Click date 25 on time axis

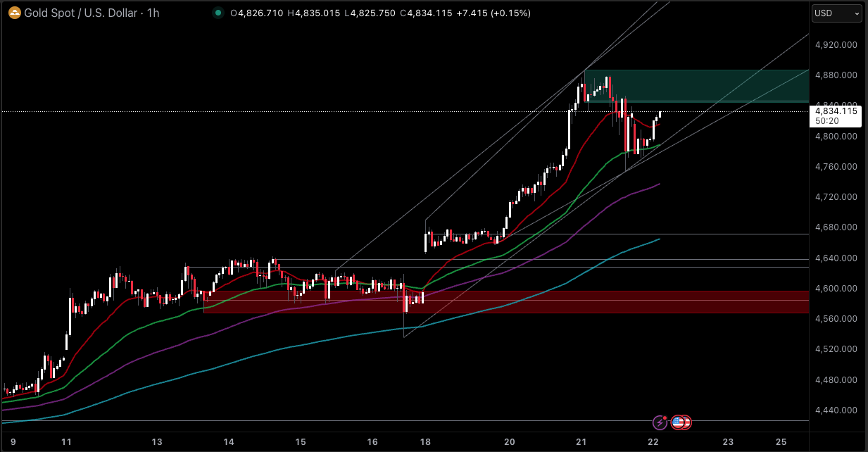781,442
